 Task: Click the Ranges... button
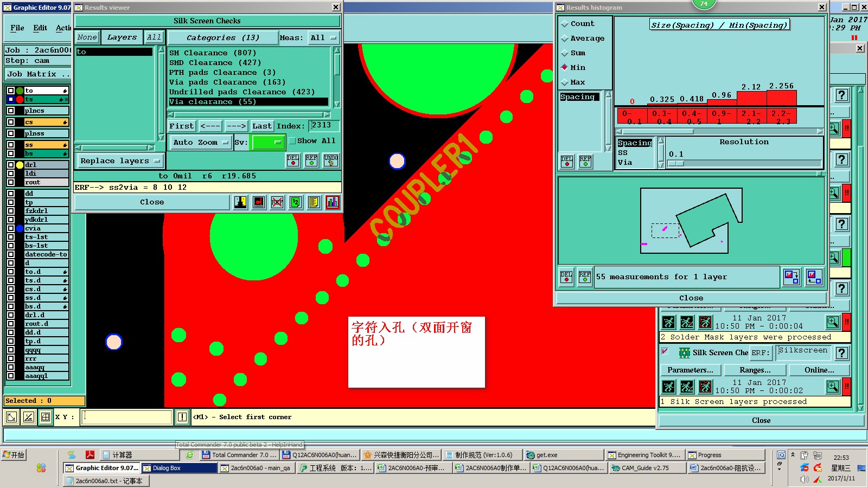pyautogui.click(x=755, y=370)
